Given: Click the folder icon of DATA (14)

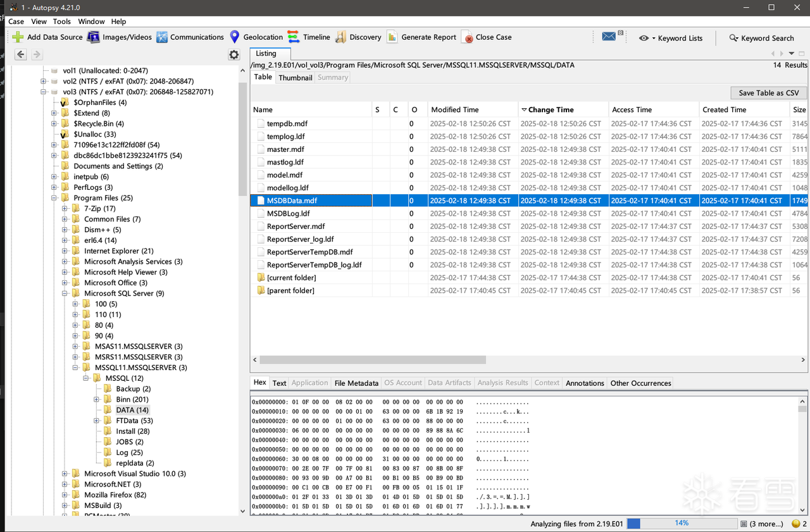Looking at the screenshot, I should pos(108,410).
